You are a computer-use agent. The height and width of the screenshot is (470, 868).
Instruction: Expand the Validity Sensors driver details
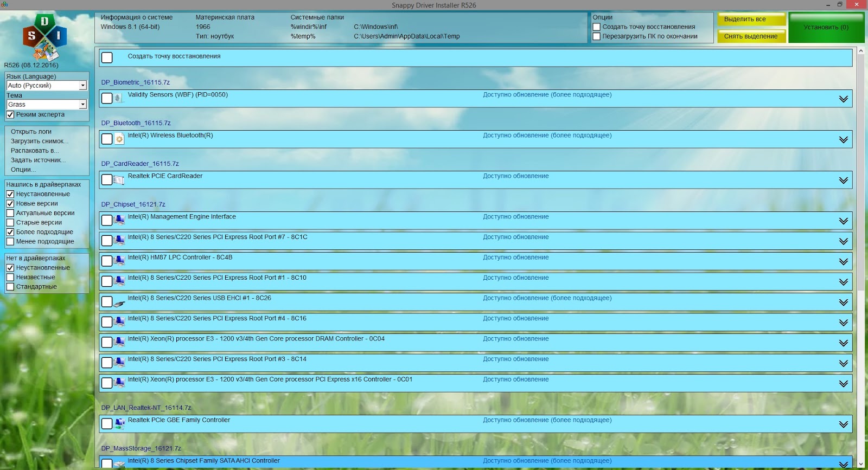point(844,99)
